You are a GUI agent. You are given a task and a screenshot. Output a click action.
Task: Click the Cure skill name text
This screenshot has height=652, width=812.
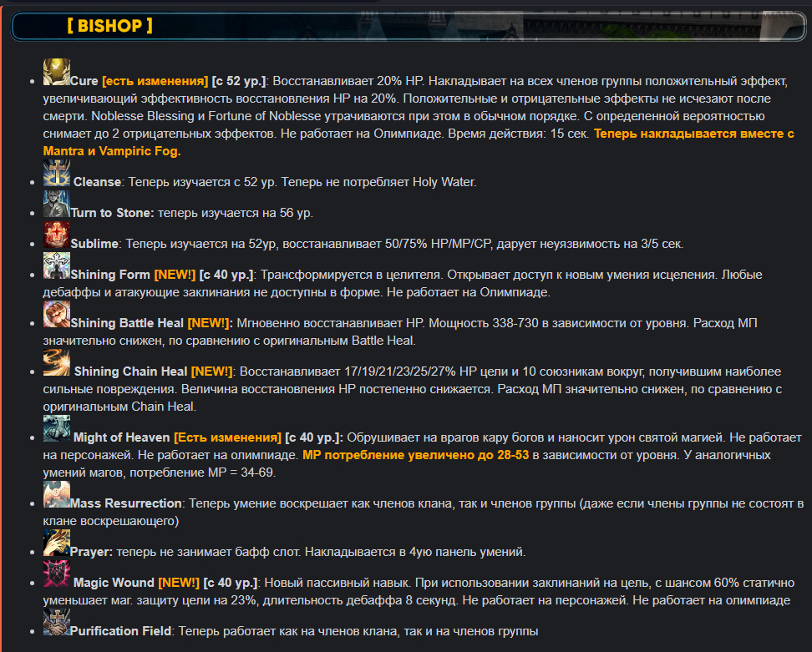[x=84, y=81]
